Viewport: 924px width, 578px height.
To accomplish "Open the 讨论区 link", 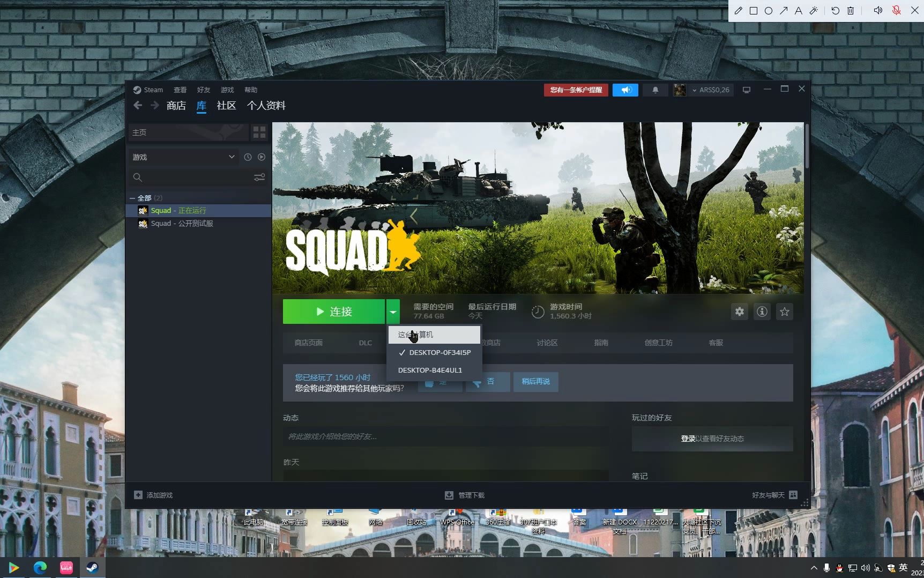I will [547, 343].
